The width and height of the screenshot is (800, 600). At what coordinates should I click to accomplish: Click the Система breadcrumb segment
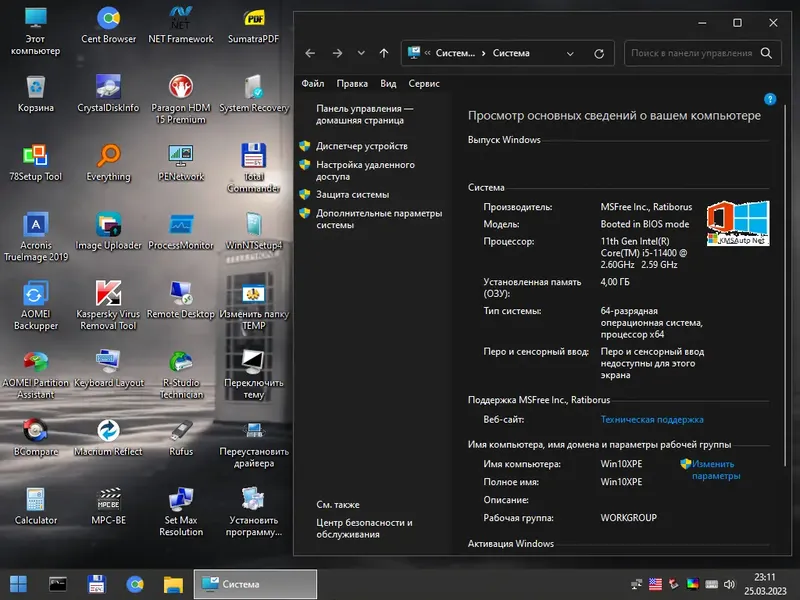[511, 53]
